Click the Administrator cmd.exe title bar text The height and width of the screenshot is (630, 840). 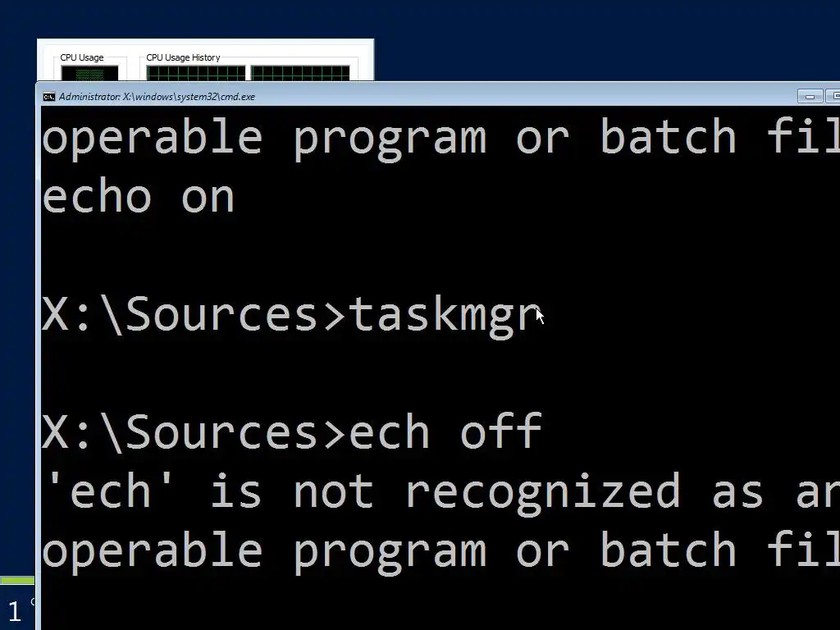point(157,97)
